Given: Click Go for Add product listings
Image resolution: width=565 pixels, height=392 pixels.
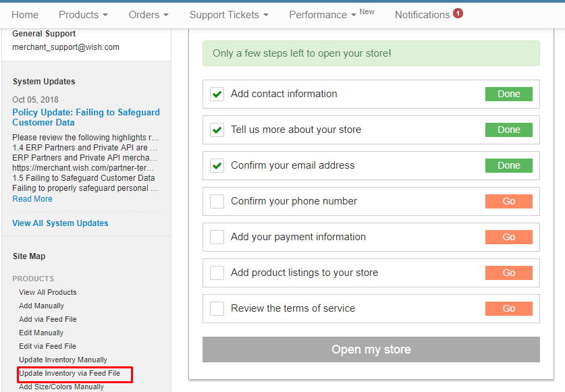Looking at the screenshot, I should 508,273.
